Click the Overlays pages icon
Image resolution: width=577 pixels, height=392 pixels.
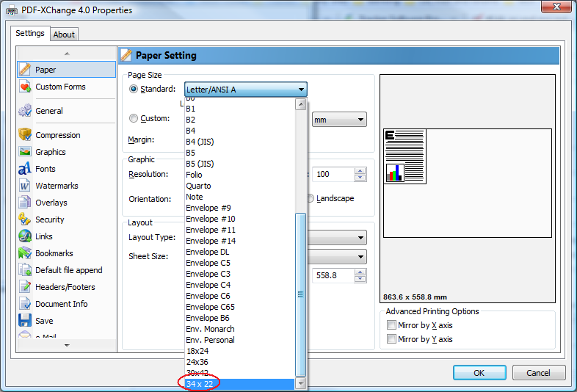click(25, 203)
